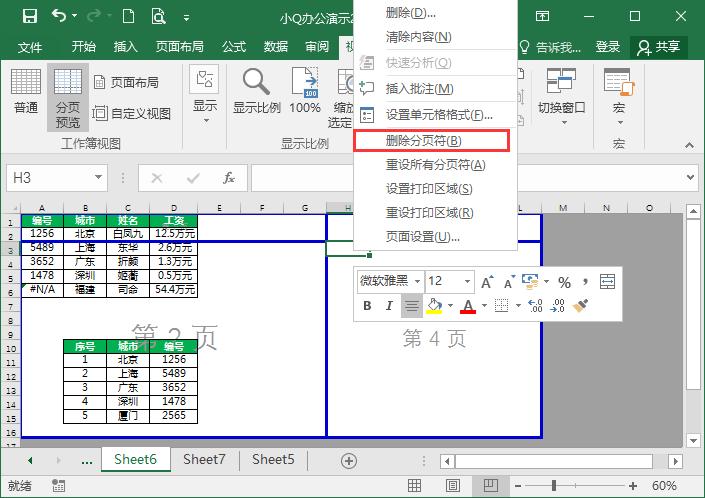Screen dimensions: 705x498
Task: Click the Undo arrow icon
Action: click(x=59, y=16)
